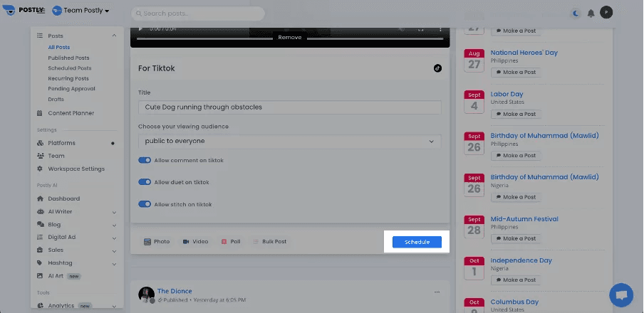The height and width of the screenshot is (313, 644).
Task: Click the Blog chat icon
Action: point(40,224)
